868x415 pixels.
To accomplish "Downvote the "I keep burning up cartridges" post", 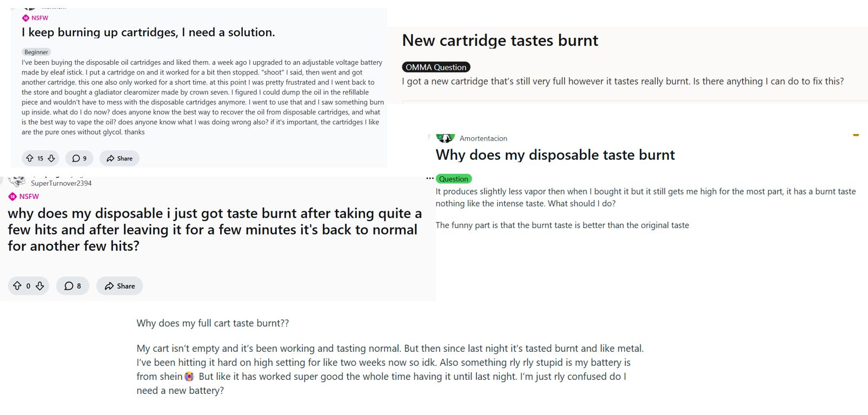I will pyautogui.click(x=51, y=158).
